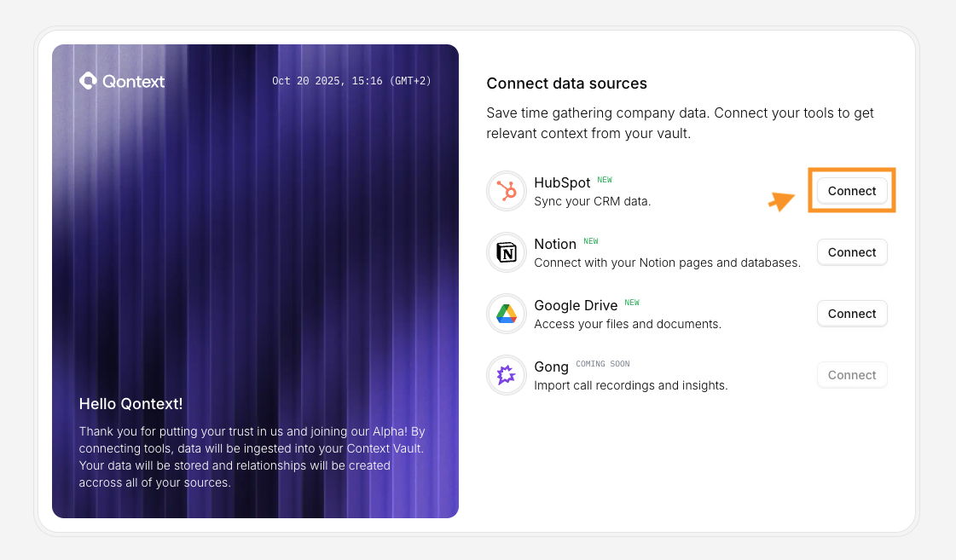Select the circular badge around the Gong icon
Image resolution: width=956 pixels, height=560 pixels.
pos(506,375)
